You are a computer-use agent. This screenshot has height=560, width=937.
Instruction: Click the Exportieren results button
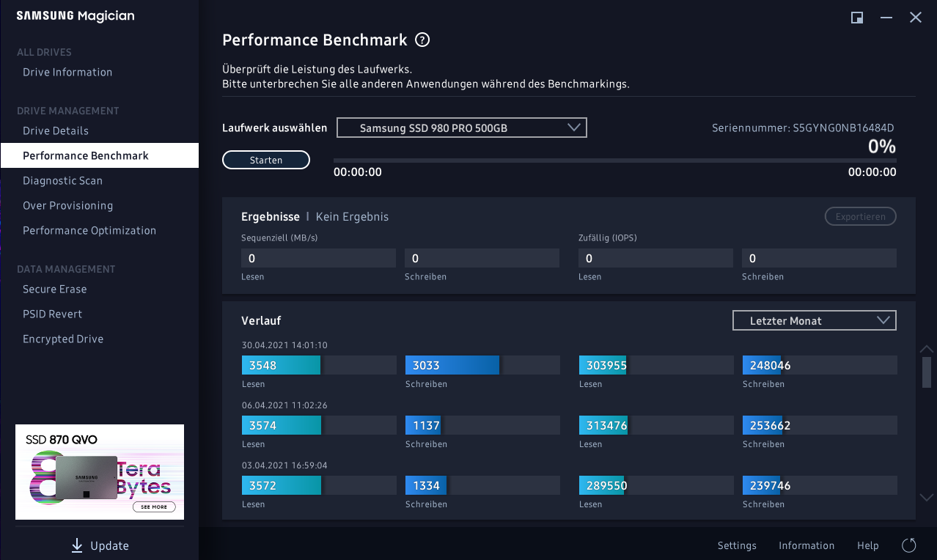(860, 217)
